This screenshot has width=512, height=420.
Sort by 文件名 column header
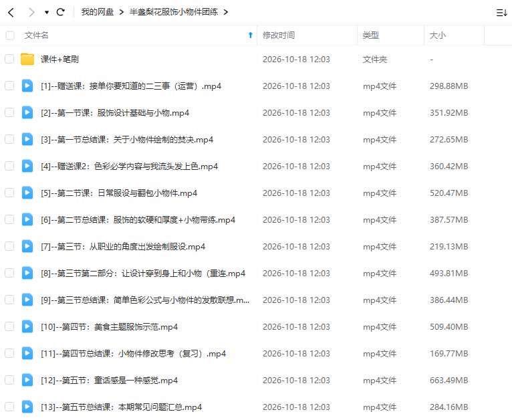click(37, 35)
